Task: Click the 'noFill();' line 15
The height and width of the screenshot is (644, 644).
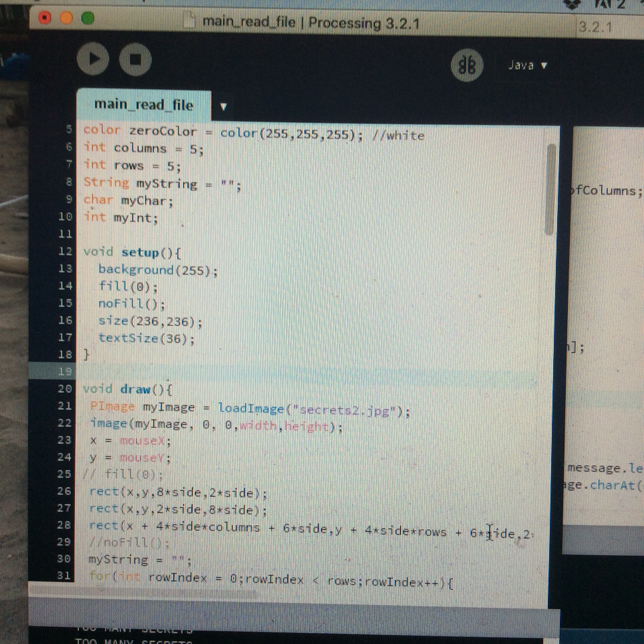Action: 132,304
